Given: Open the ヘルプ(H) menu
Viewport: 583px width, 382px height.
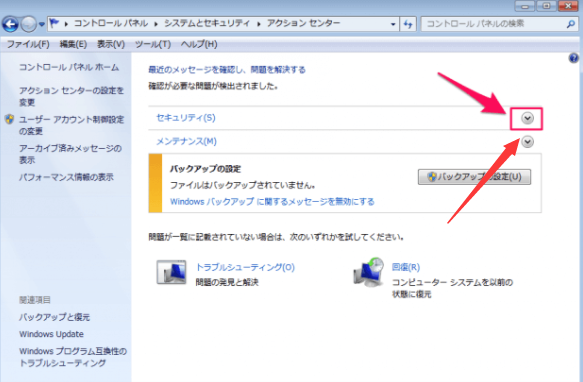Looking at the screenshot, I should pos(199,44).
